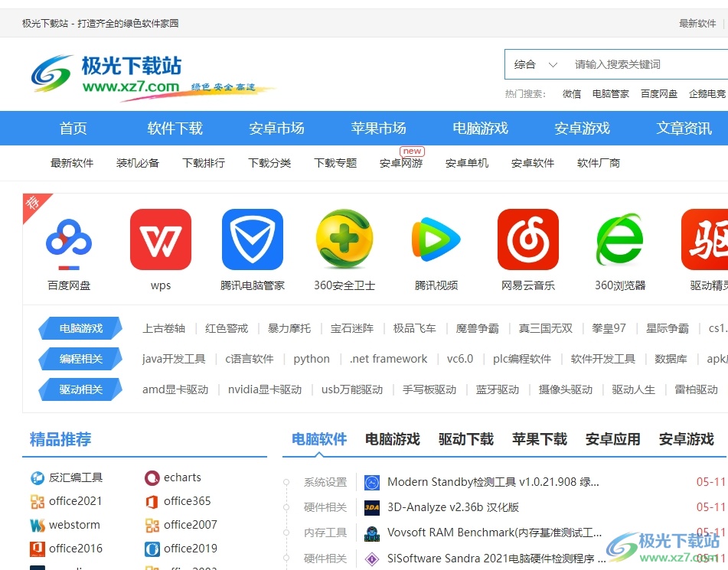Open the 3D-Analyze v2.36b 汉化版 entry
The height and width of the screenshot is (570, 728).
point(453,507)
